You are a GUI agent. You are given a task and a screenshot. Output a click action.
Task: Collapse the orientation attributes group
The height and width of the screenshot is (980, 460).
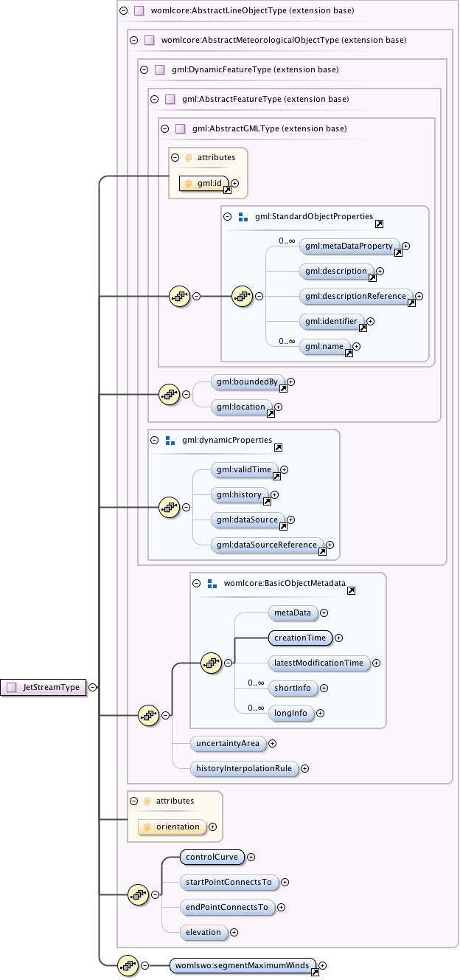point(133,801)
